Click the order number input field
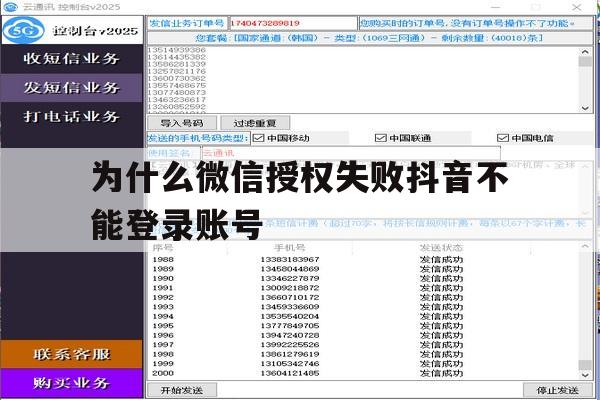This screenshot has width=600, height=400. [x=293, y=23]
